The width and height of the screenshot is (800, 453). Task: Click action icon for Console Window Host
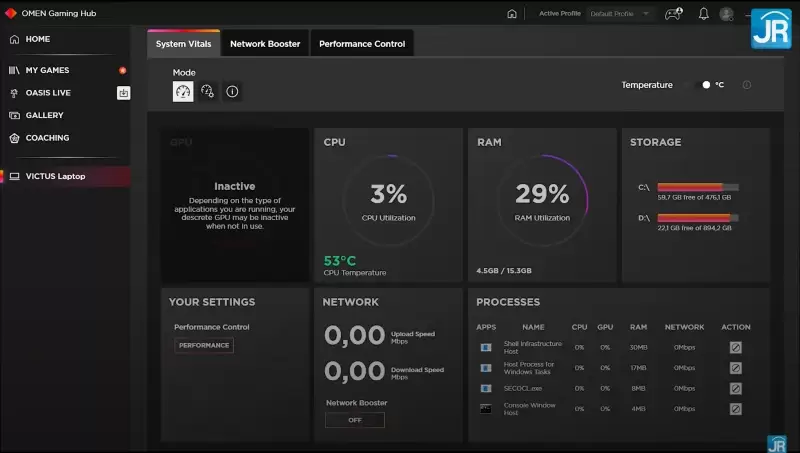click(x=735, y=409)
